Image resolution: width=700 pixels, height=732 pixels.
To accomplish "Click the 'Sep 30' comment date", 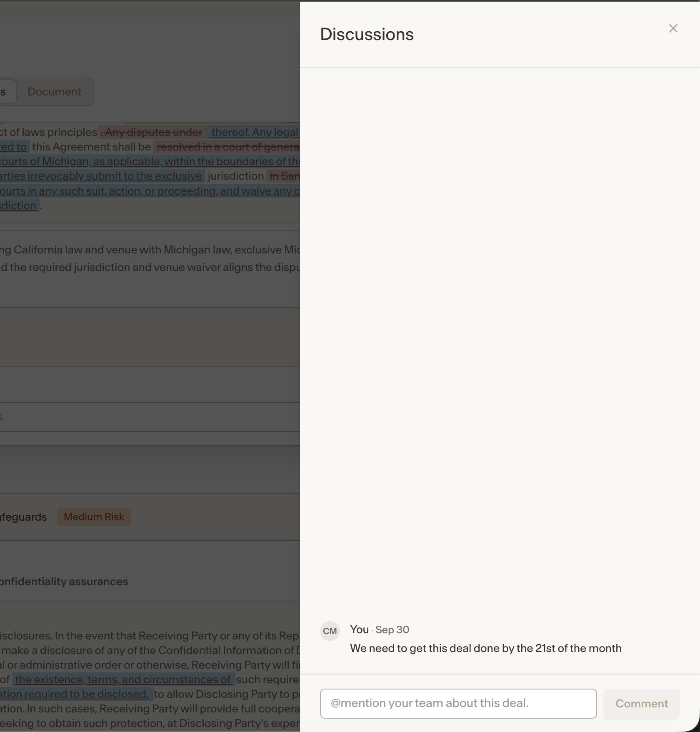I will pyautogui.click(x=392, y=629).
